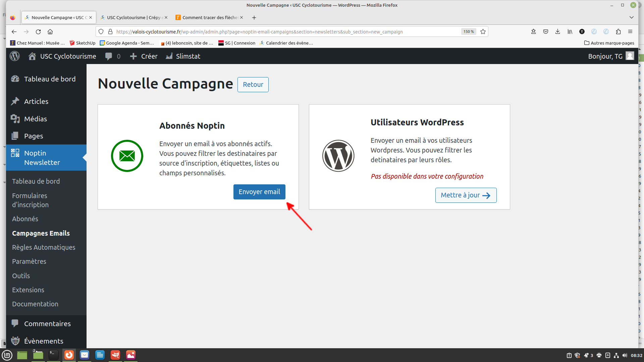Image resolution: width=644 pixels, height=362 pixels.
Task: Bookmark this page with star icon
Action: (x=483, y=32)
